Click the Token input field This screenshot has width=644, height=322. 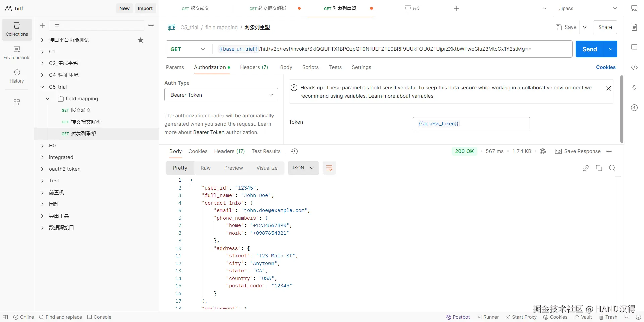pos(471,124)
